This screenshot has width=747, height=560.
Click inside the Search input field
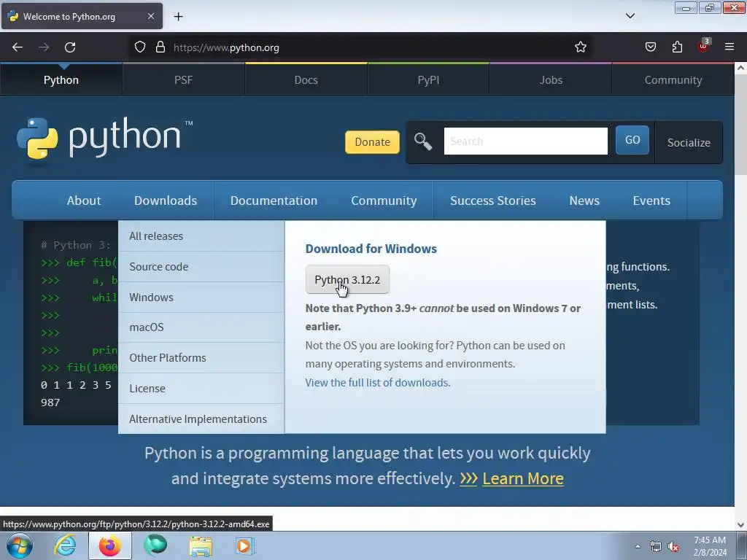tap(525, 141)
